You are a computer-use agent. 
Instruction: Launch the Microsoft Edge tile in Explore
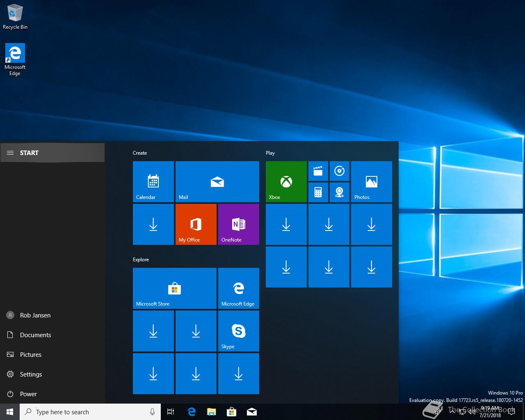[x=239, y=288]
